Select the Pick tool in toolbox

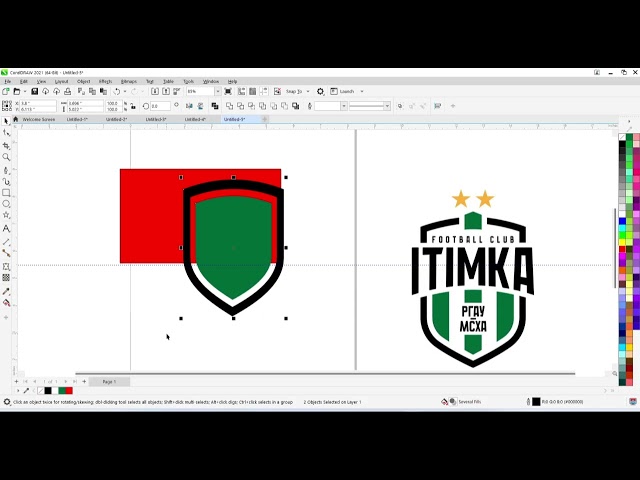6,121
